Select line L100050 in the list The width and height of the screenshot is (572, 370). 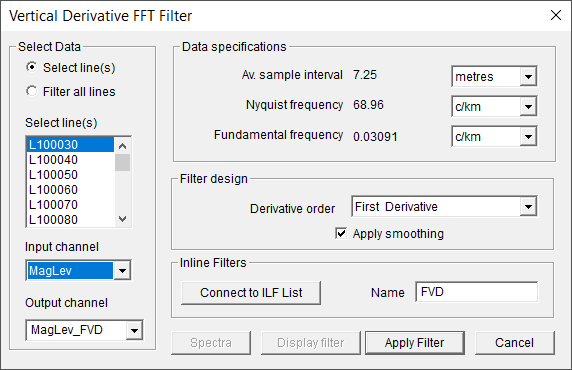70,174
